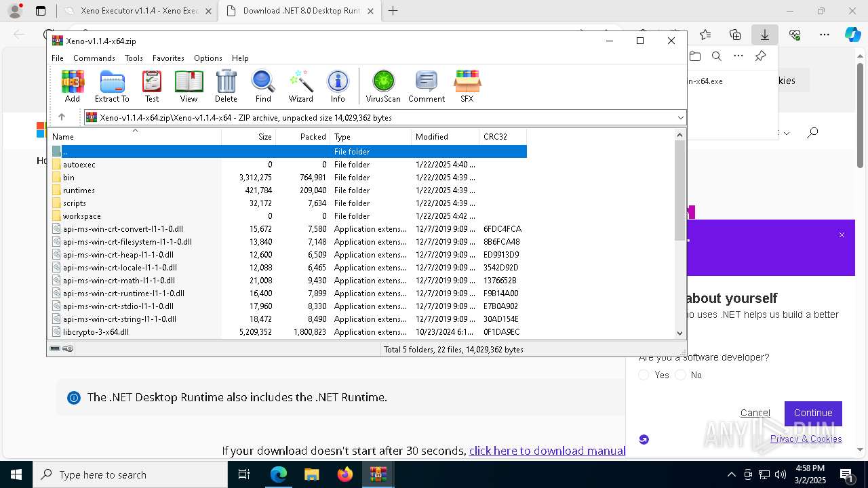
Task: Open the View tool icon
Action: tap(189, 86)
